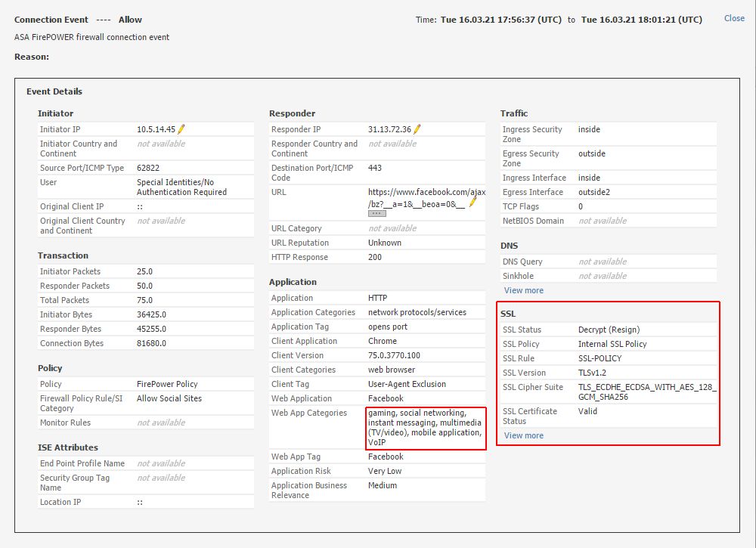Click the Event Details panel heading

tap(54, 91)
